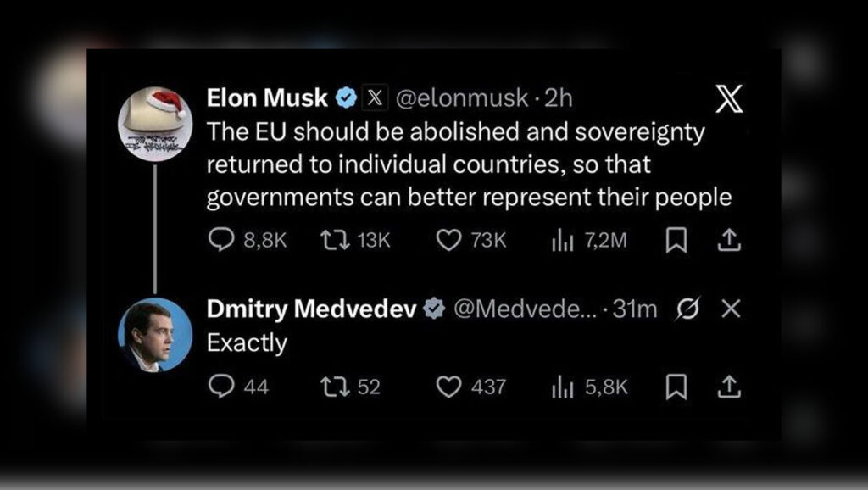Click the X affiliation badge beside Elon Musk
868x490 pixels.
(375, 98)
